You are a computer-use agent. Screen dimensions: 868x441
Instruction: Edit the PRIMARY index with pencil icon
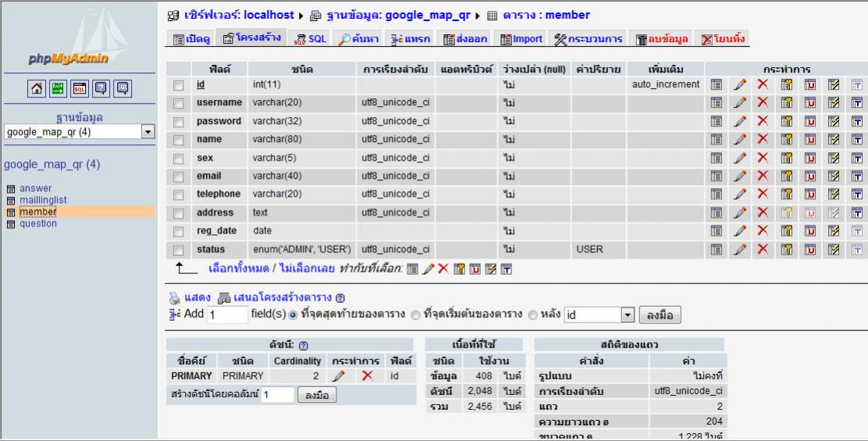click(x=339, y=375)
